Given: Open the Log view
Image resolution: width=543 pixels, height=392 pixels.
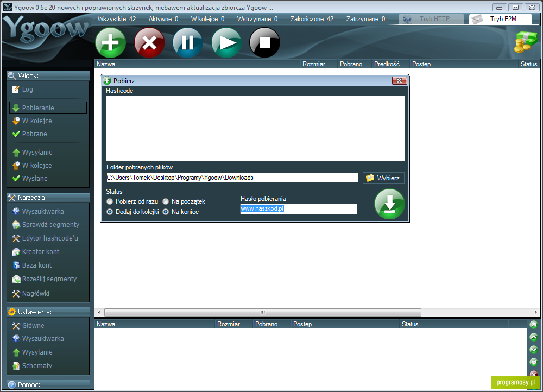Looking at the screenshot, I should (22, 90).
